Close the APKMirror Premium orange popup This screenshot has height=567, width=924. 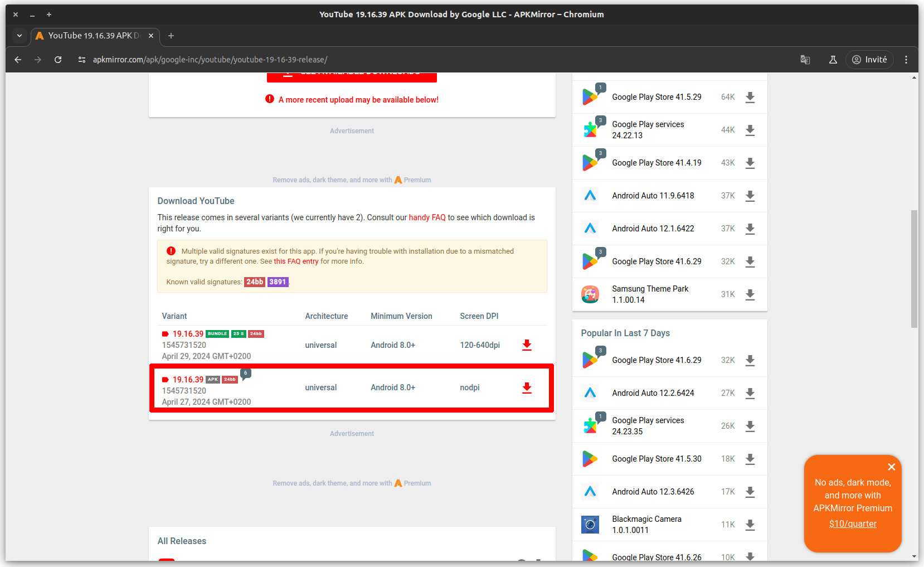[892, 467]
